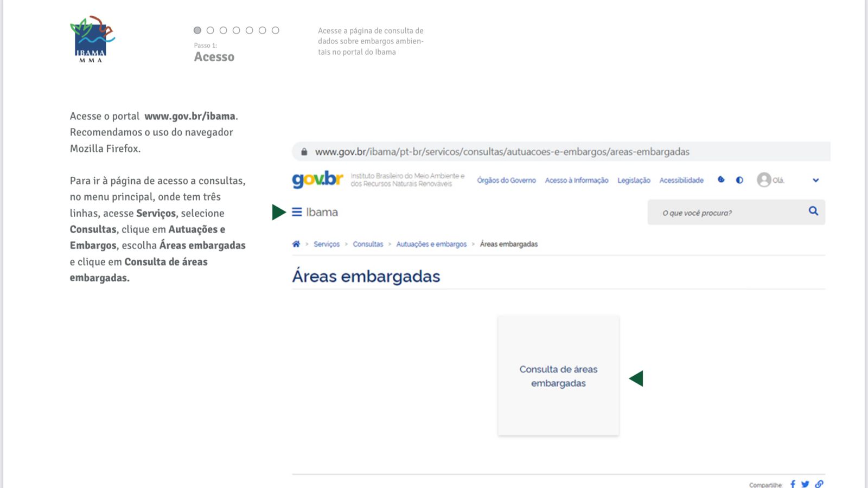Image resolution: width=868 pixels, height=488 pixels.
Task: Click the Áreas embargadas breadcrumb entry
Action: coord(509,244)
